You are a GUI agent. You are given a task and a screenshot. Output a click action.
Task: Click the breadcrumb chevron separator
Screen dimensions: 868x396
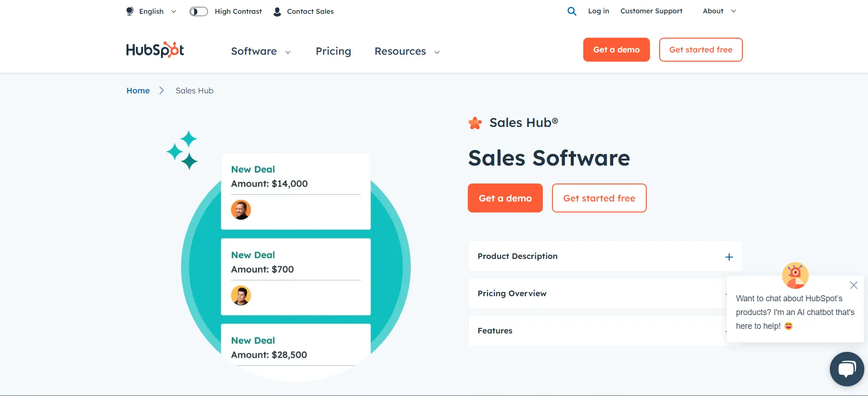[x=161, y=91]
